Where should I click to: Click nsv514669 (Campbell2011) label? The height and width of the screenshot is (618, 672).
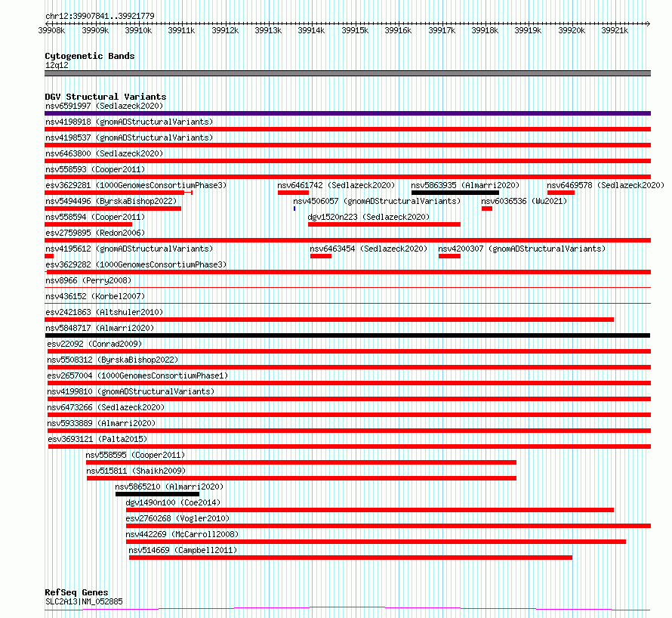pyautogui.click(x=183, y=550)
